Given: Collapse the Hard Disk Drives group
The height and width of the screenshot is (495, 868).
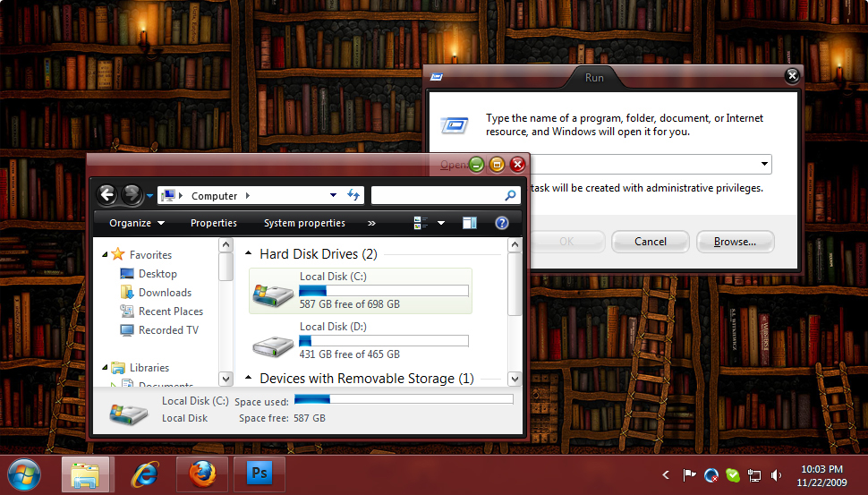Looking at the screenshot, I should [249, 254].
